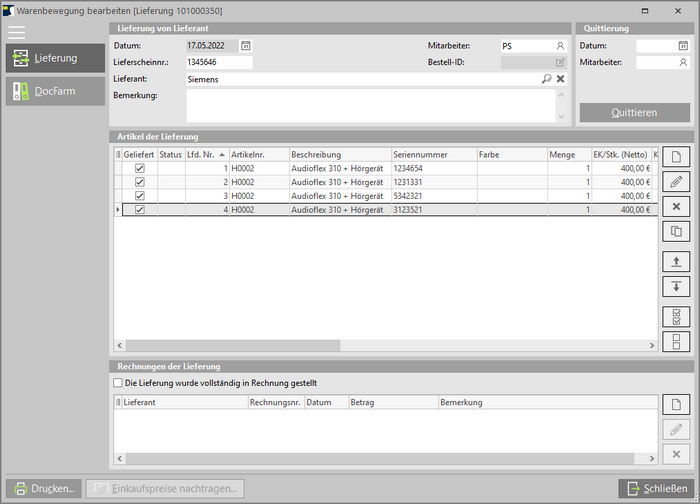700x504 pixels.
Task: Switch to the DocFarm tab
Action: 54,92
